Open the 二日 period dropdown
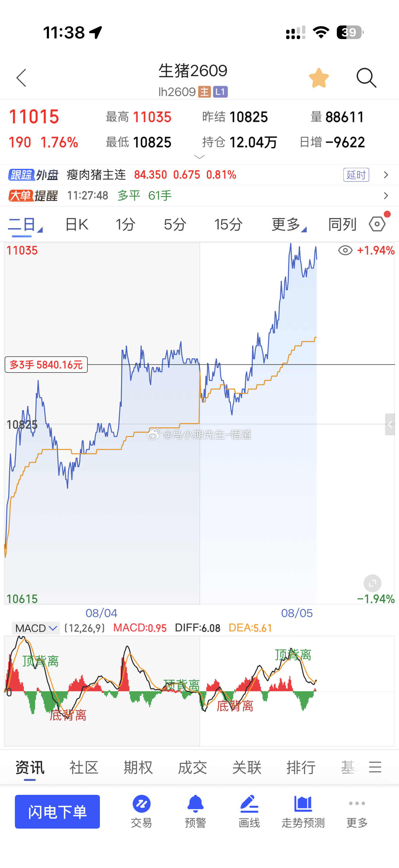 click(25, 224)
